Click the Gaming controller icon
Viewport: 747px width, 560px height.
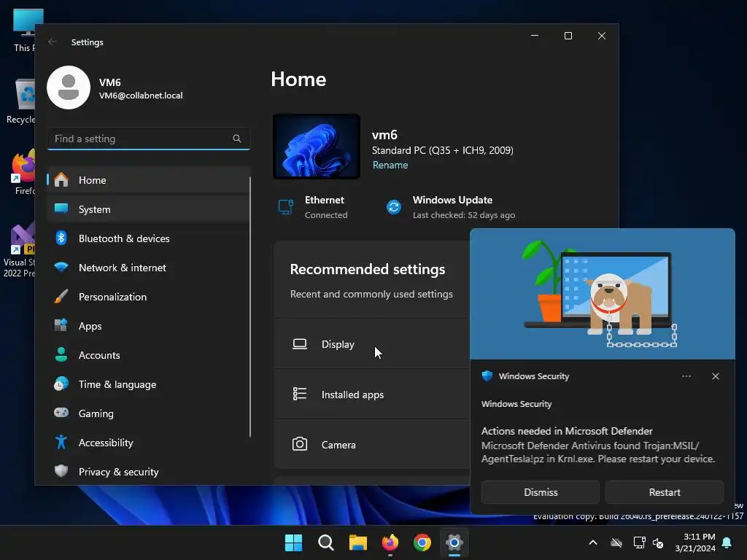[x=61, y=413]
